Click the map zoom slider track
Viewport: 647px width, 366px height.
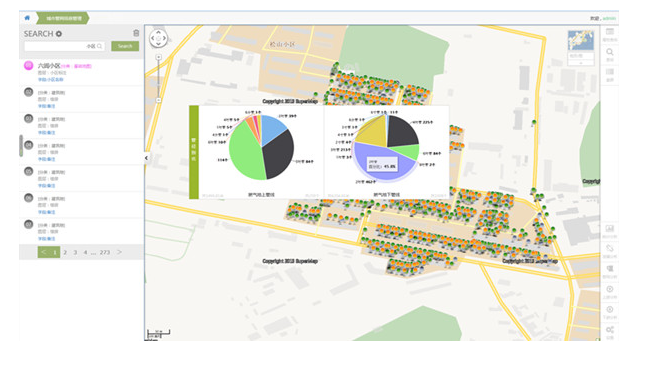[x=158, y=78]
